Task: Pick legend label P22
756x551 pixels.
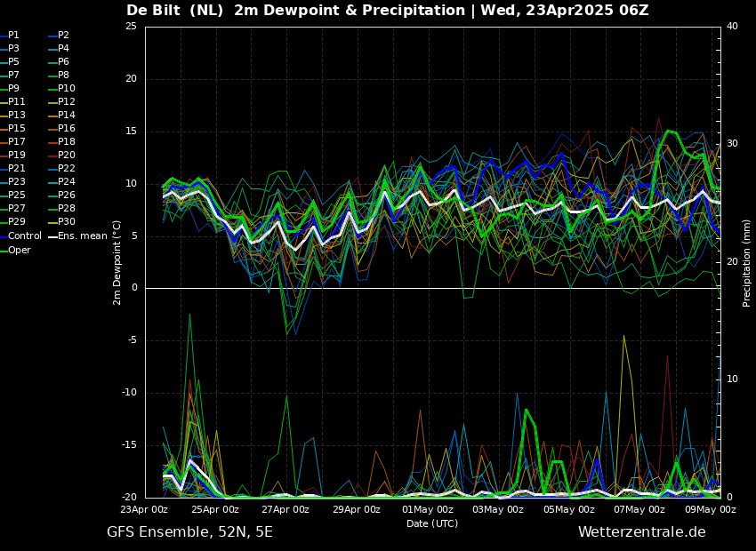Action: [x=62, y=169]
